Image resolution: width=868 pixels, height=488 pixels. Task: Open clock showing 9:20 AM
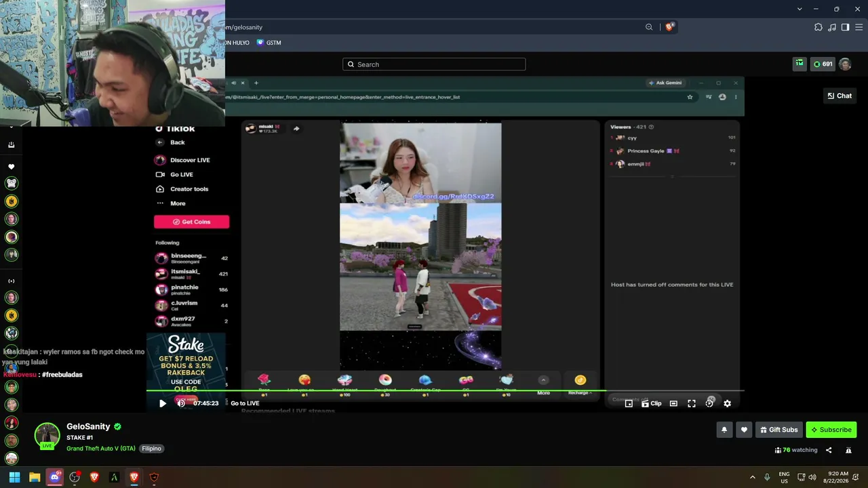(837, 477)
